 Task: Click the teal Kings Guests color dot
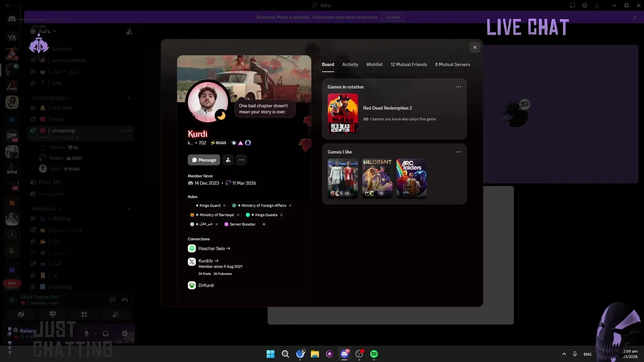click(x=248, y=215)
